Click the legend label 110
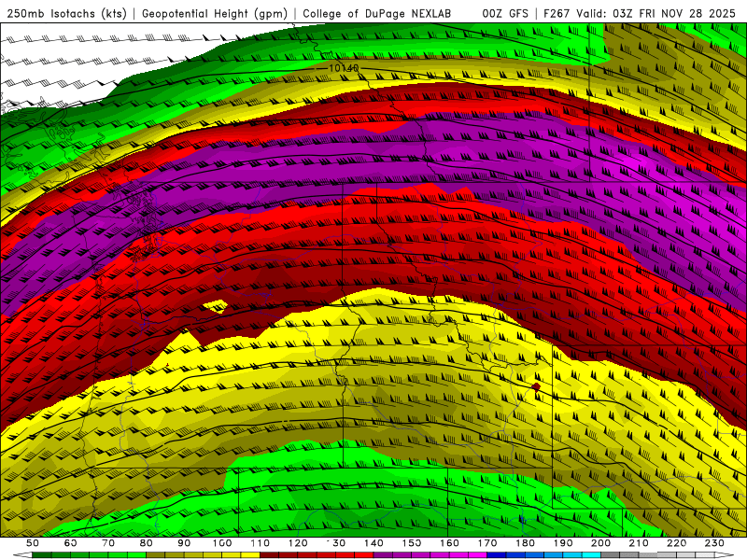The height and width of the screenshot is (560, 747). [x=260, y=543]
